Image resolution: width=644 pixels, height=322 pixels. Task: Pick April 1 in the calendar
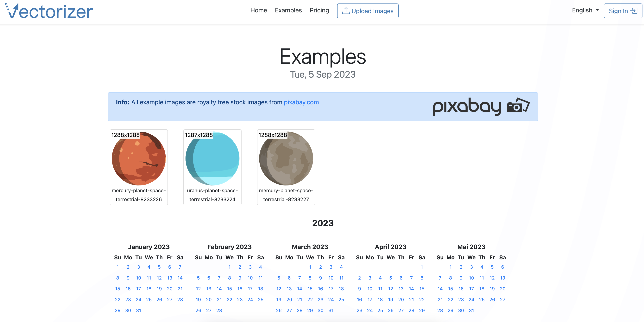(x=422, y=267)
